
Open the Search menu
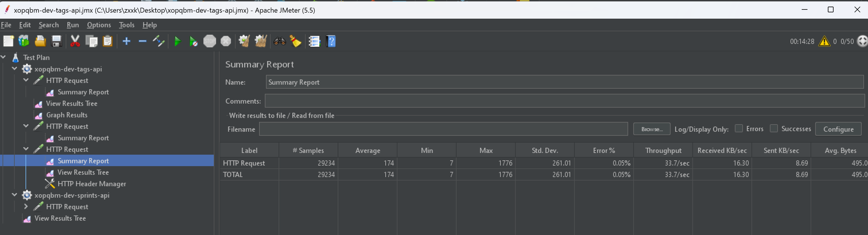click(x=48, y=25)
